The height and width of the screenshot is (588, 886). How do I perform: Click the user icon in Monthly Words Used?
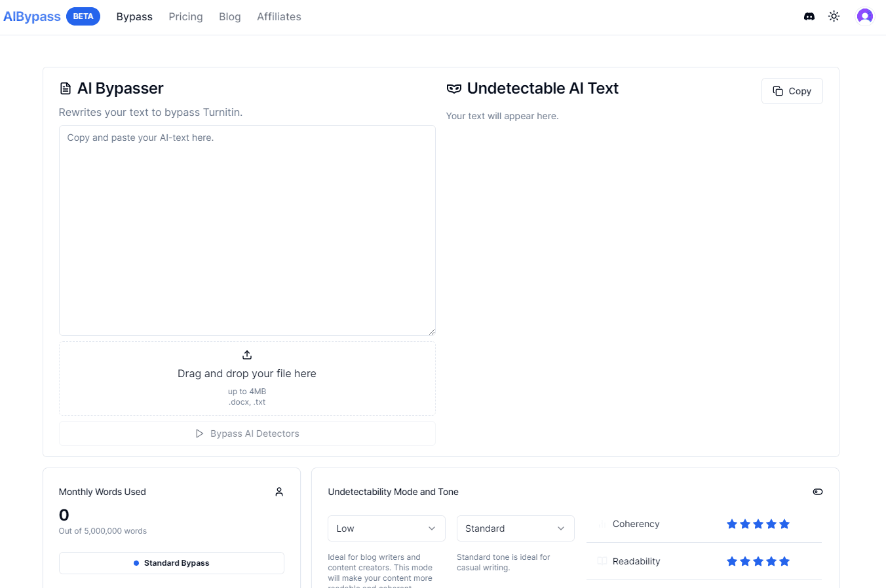279,492
